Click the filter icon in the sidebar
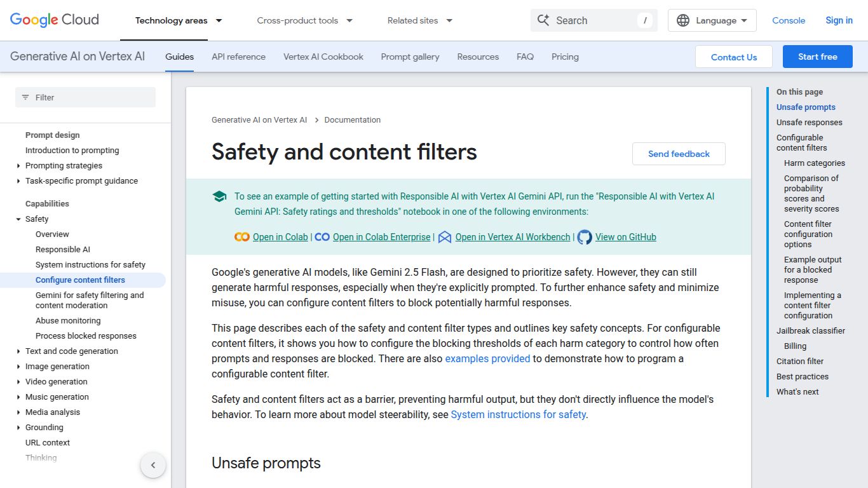This screenshot has height=488, width=868. [25, 97]
